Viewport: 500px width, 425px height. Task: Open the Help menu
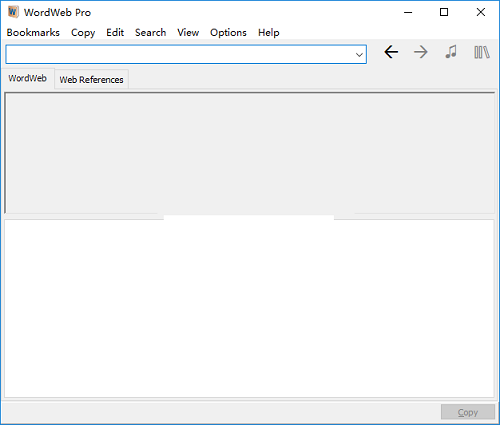coord(269,33)
